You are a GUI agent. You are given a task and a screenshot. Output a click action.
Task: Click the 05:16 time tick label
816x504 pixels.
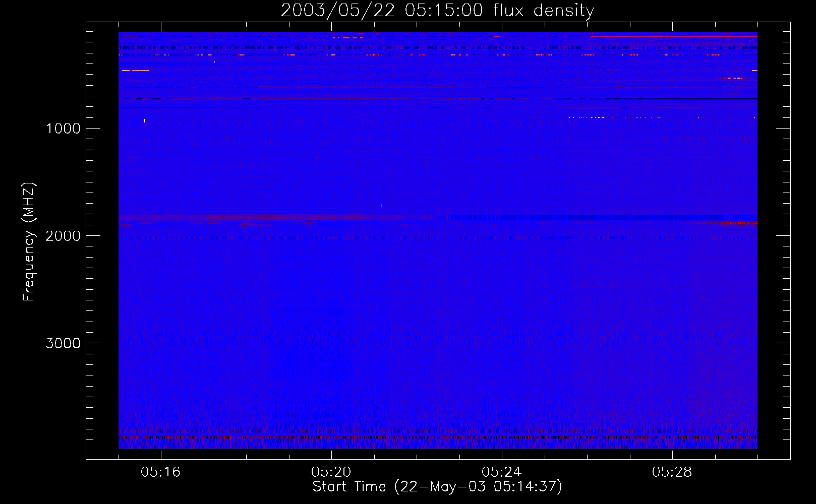[x=161, y=472]
